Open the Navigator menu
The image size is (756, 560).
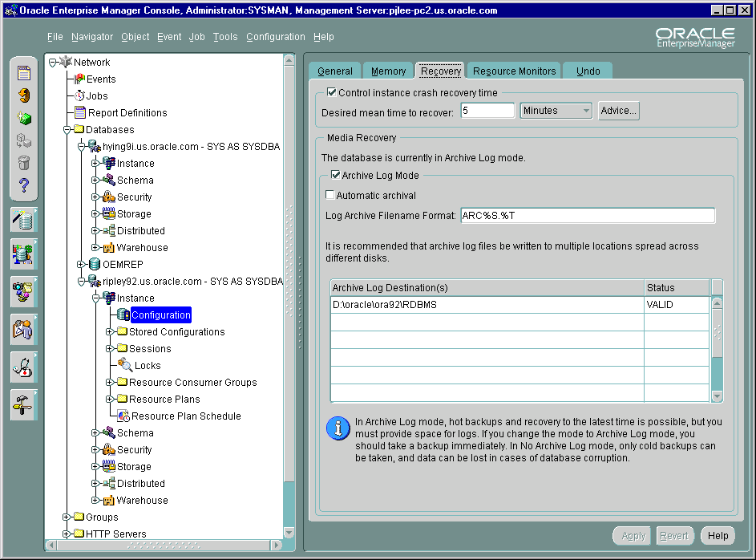91,37
